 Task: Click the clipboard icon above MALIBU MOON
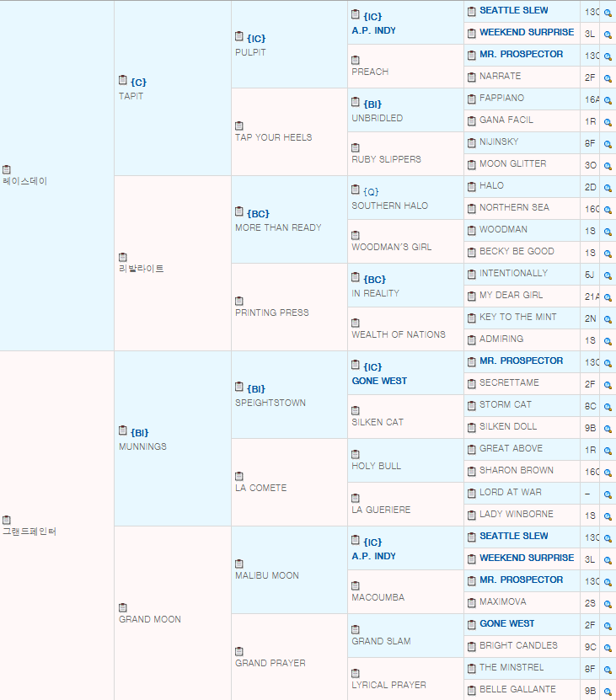pyautogui.click(x=239, y=564)
